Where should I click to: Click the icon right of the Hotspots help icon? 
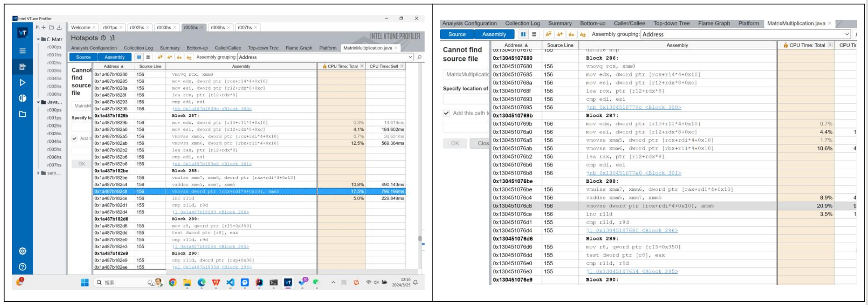(x=112, y=38)
